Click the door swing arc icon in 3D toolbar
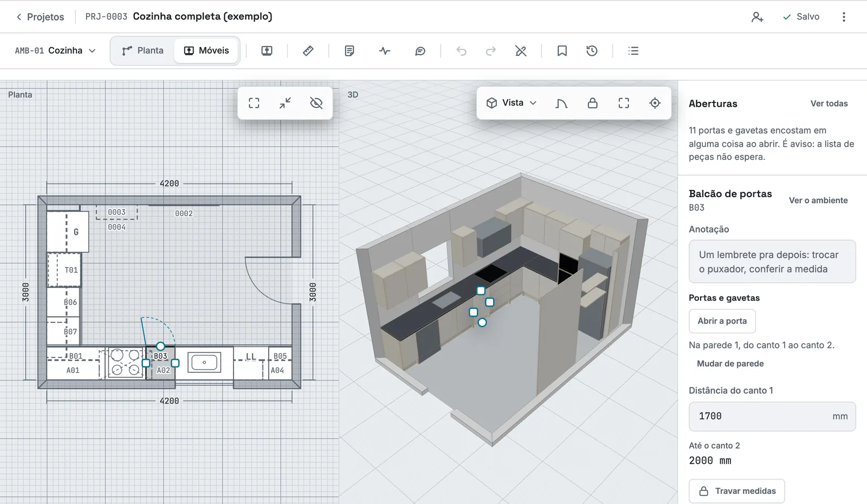 pyautogui.click(x=561, y=103)
